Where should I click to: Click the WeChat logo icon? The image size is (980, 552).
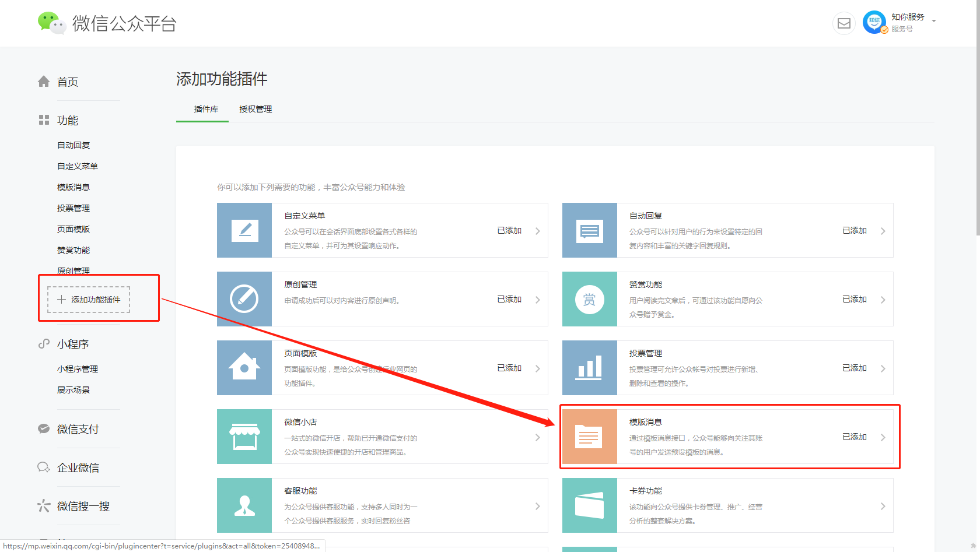coord(51,23)
